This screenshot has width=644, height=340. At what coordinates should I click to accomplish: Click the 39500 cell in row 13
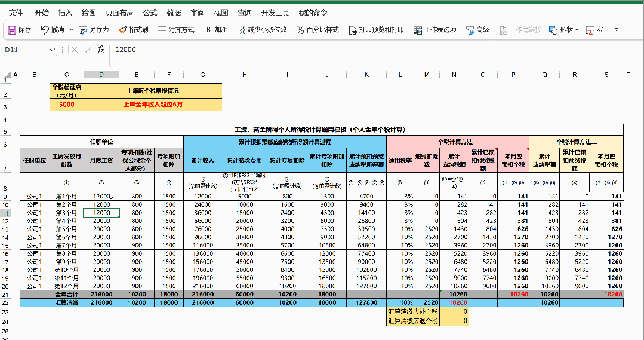pyautogui.click(x=366, y=229)
